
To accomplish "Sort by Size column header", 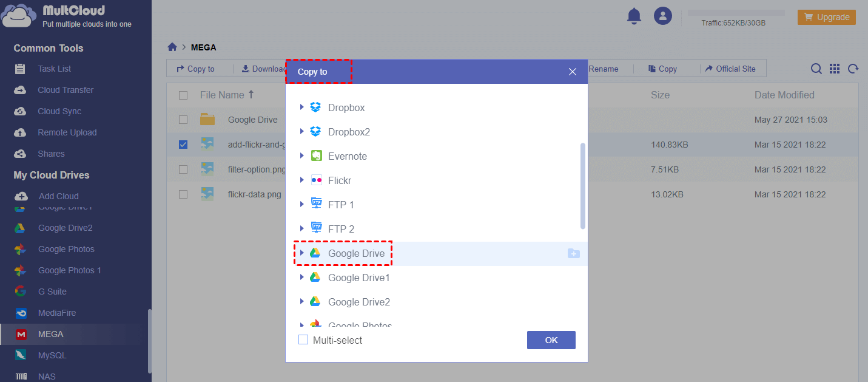I will pyautogui.click(x=660, y=95).
